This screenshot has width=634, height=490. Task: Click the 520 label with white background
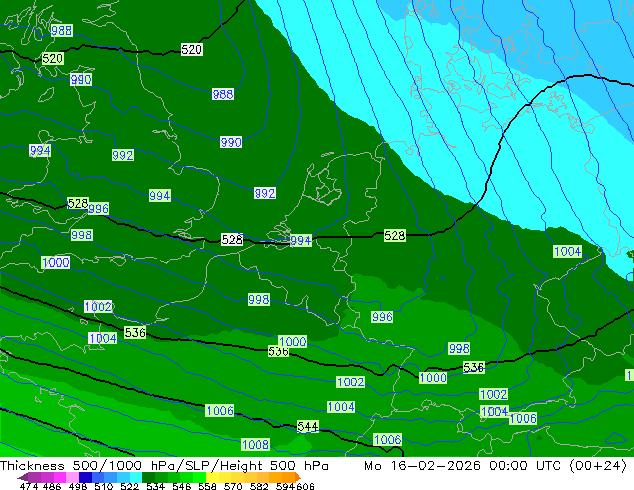tap(191, 50)
